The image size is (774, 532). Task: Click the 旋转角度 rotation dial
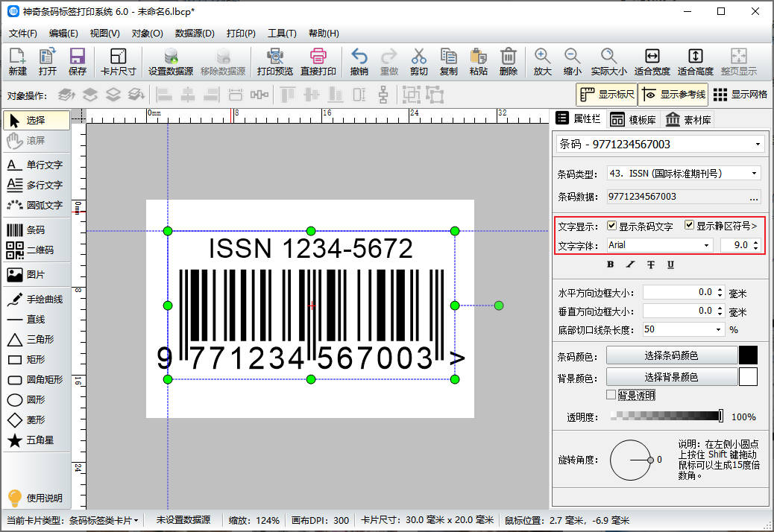click(x=631, y=460)
